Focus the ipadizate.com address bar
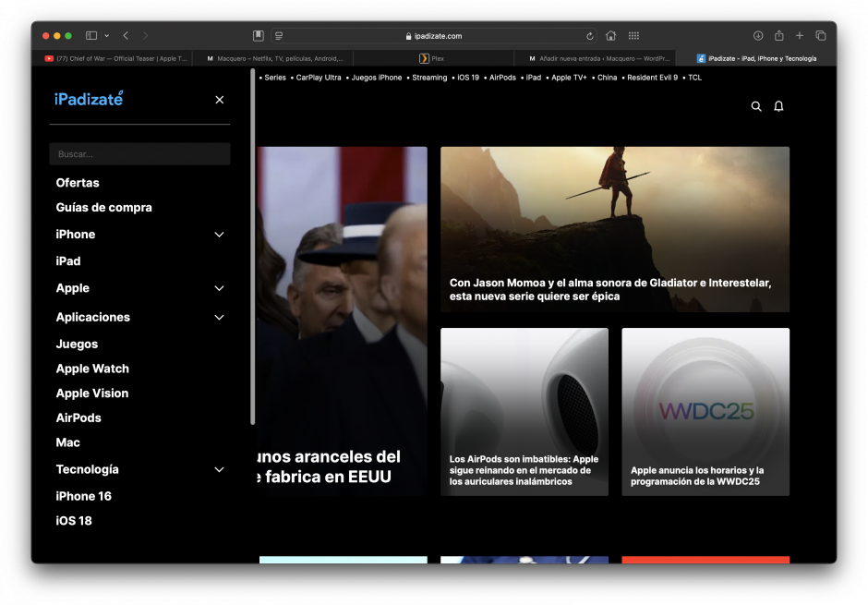This screenshot has height=605, width=868. click(434, 36)
